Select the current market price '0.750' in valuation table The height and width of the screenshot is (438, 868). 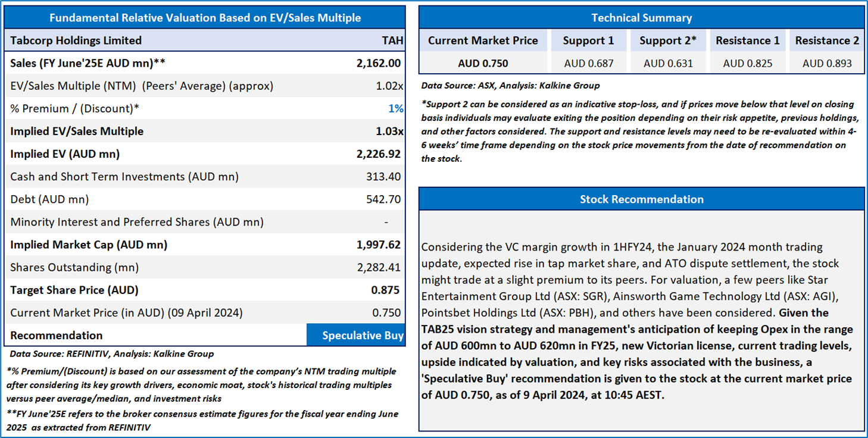pos(386,312)
